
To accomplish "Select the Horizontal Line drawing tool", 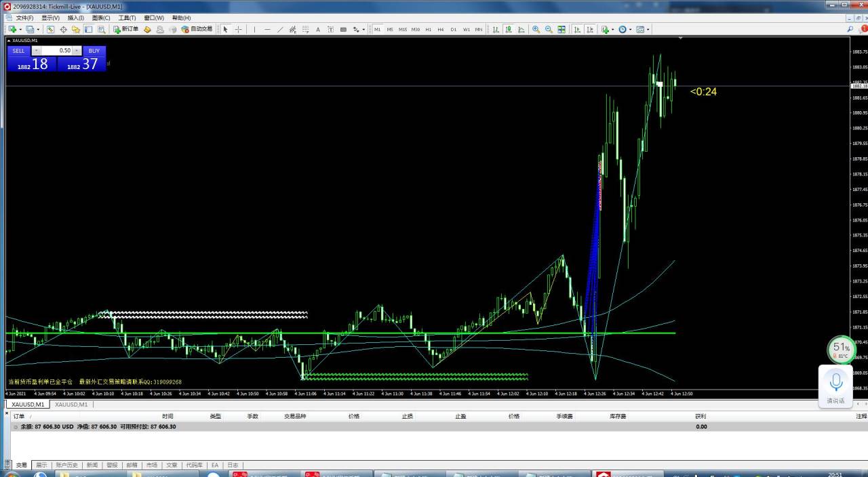I will coord(267,29).
